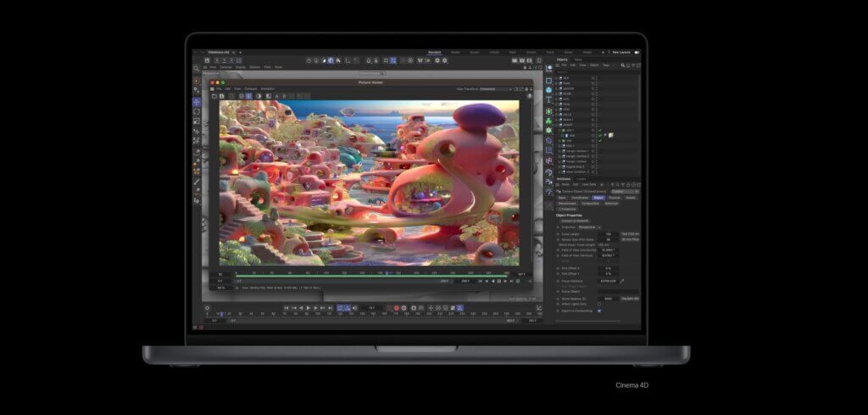Screen dimensions: 868x415
Task: Click User Data in Attributes menu
Action: pos(589,184)
